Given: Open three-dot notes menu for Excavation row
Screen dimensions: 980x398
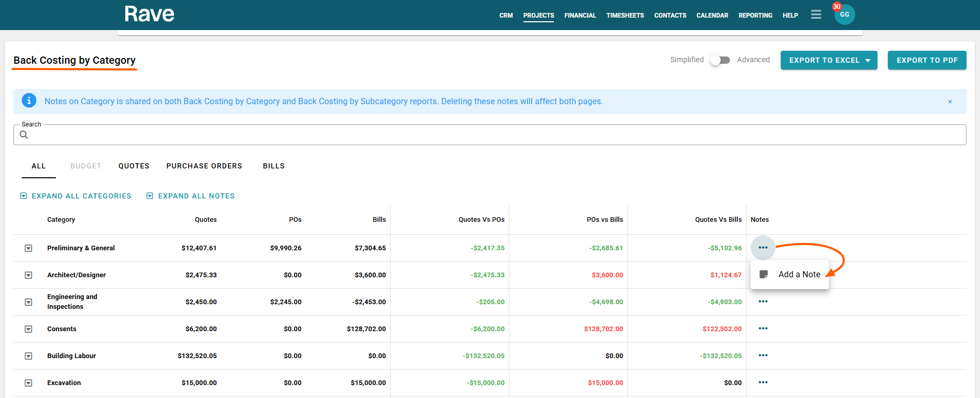Looking at the screenshot, I should [763, 382].
